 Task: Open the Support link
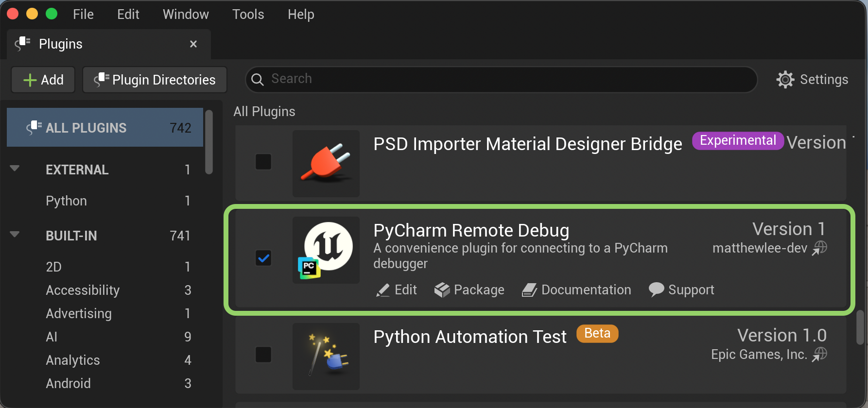691,290
